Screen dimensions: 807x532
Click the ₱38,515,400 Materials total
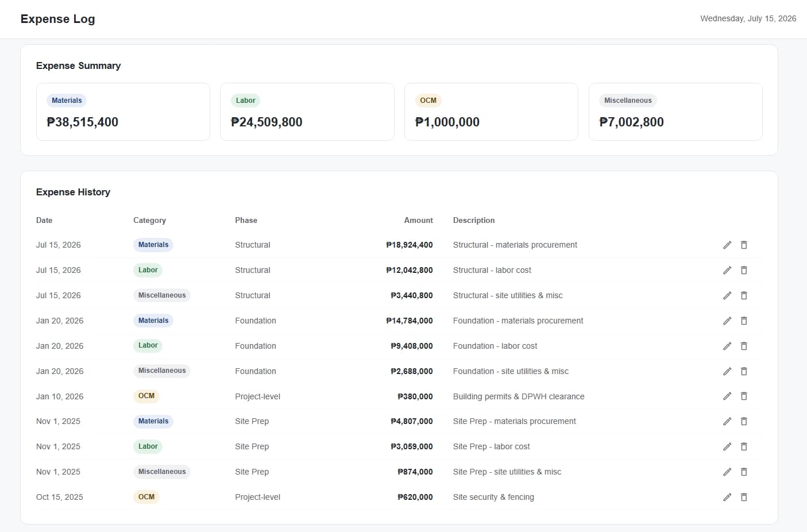(83, 122)
